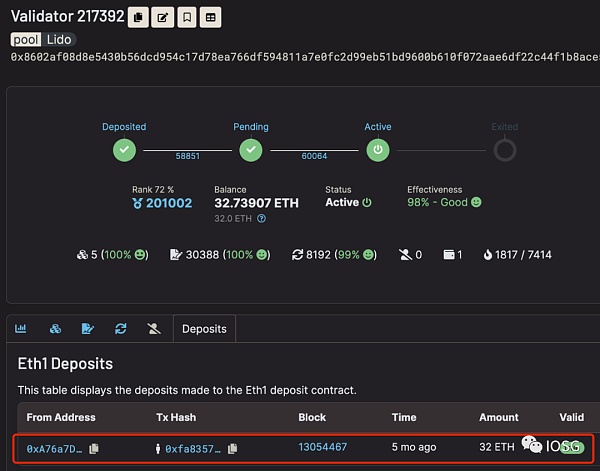The image size is (600, 471).
Task: Click the table icon beside the Validator title
Action: coord(210,17)
